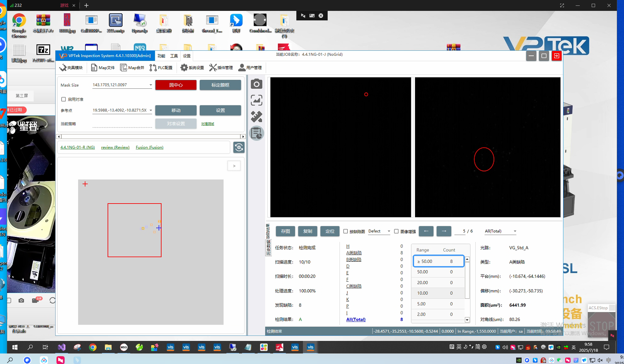Open Visual Studio purple icon in taskbar
The width and height of the screenshot is (624, 364).
pyautogui.click(x=62, y=347)
